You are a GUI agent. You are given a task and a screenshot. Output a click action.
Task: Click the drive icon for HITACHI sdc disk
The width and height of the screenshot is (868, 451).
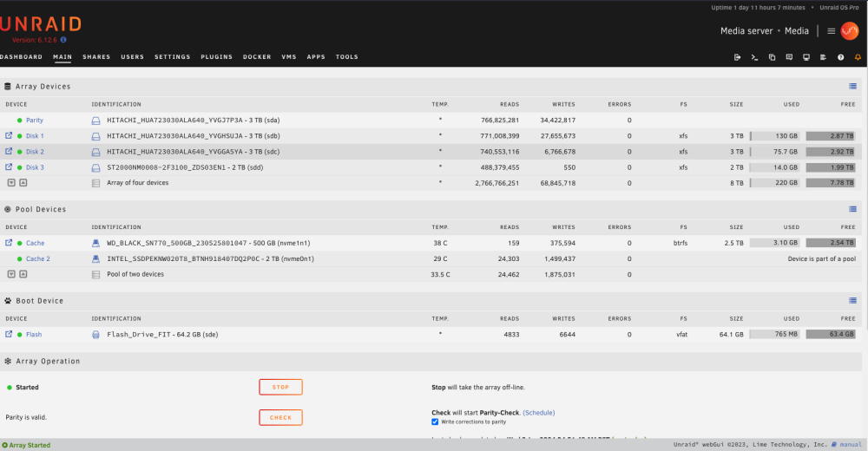[95, 152]
